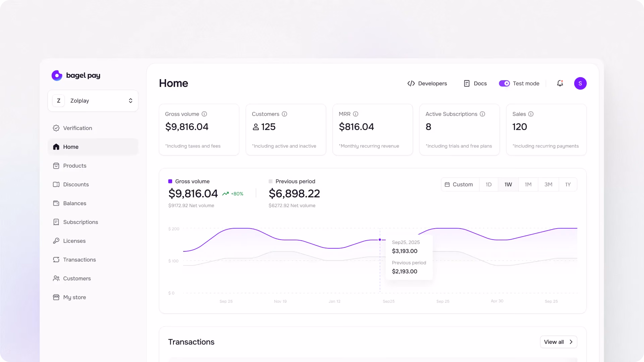Click the $3,193.00 tooltip value
This screenshot has height=362, width=644.
(x=405, y=251)
